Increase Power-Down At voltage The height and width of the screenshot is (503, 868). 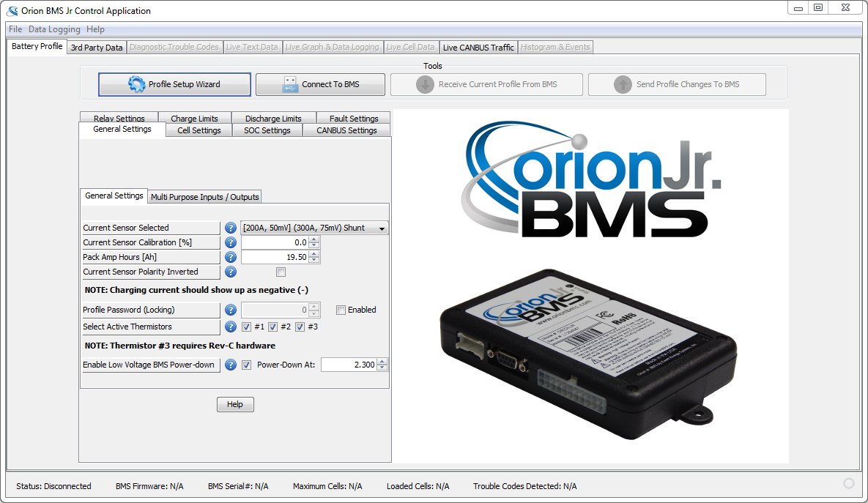point(382,362)
